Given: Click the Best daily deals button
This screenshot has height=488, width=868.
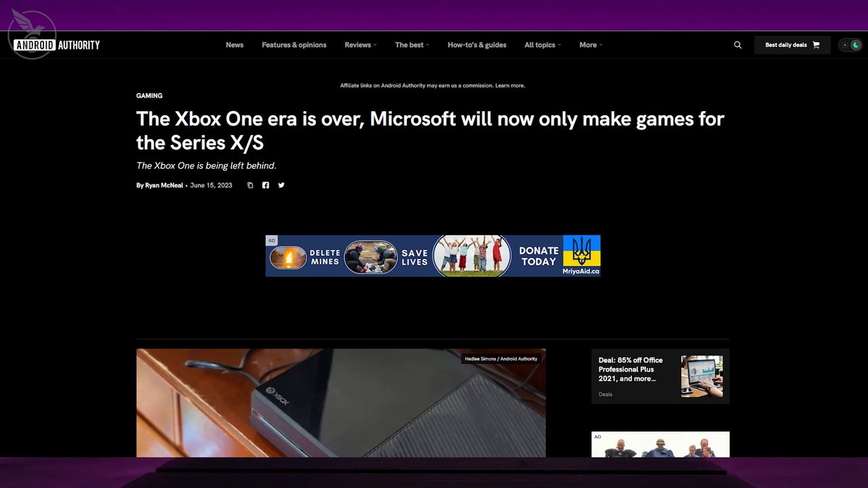Looking at the screenshot, I should pyautogui.click(x=792, y=45).
